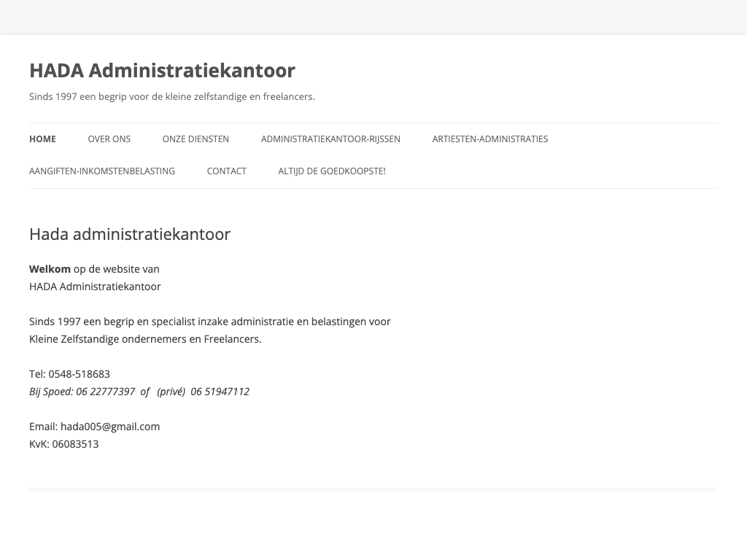Viewport: 747px width, 560px height.
Task: Click the 'Kleine Zelfstandige ondernemers en Freelancers' line
Action: [x=145, y=339]
